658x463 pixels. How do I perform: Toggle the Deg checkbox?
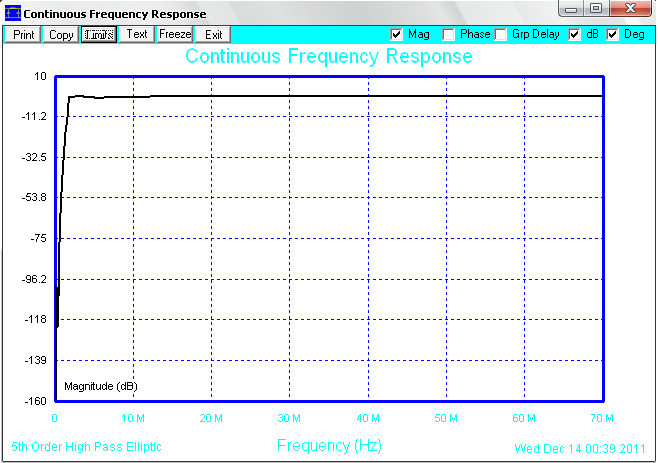click(612, 34)
